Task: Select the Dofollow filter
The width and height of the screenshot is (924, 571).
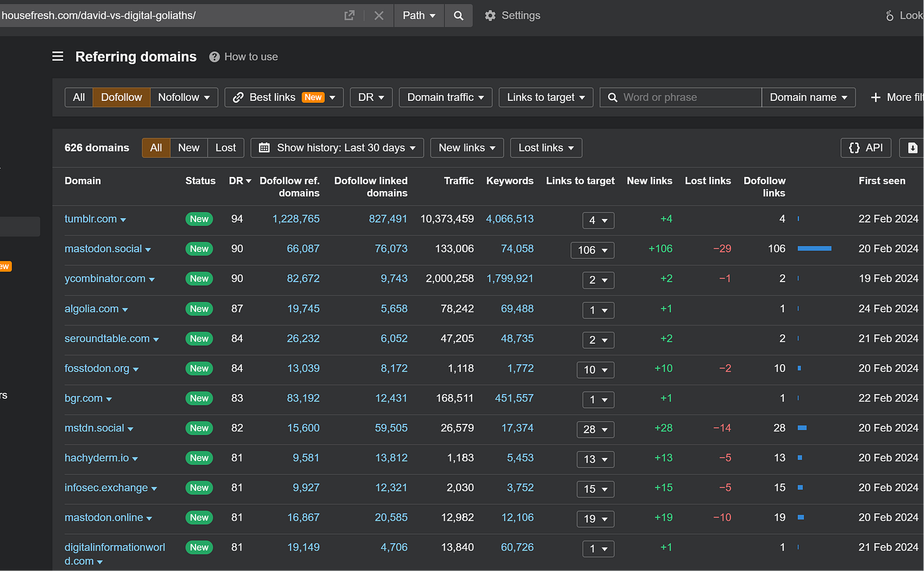Action: pyautogui.click(x=121, y=97)
